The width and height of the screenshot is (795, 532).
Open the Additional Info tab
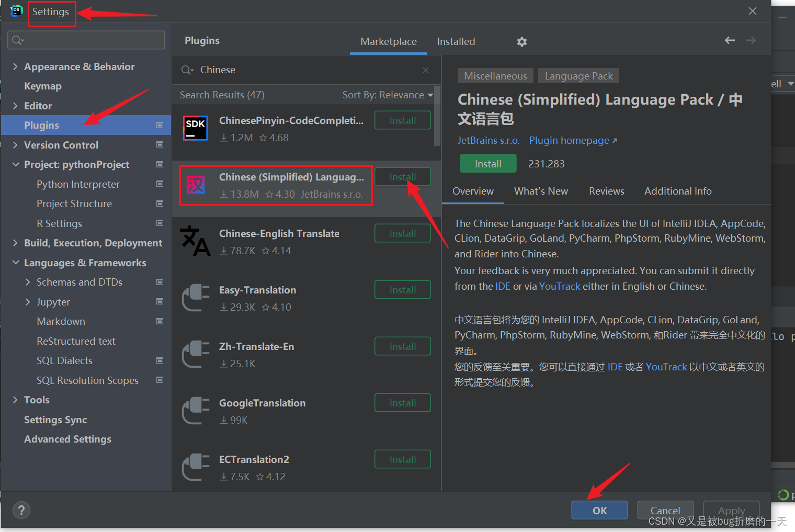pos(678,191)
